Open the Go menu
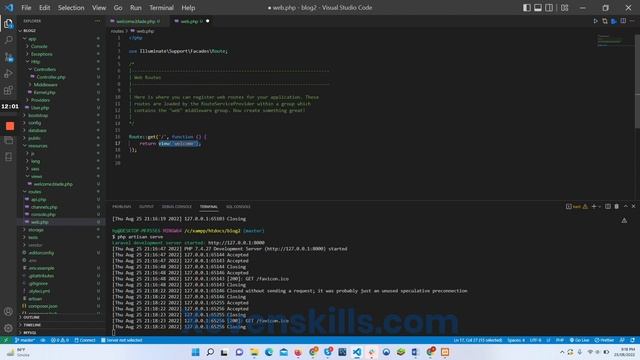640x360 pixels. 118,8
